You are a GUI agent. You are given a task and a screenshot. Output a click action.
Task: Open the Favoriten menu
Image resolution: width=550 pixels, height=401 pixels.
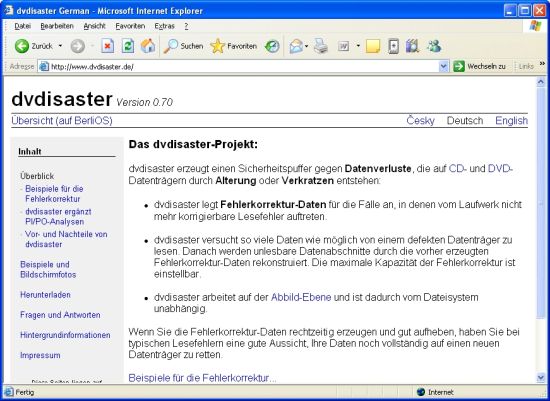click(130, 26)
